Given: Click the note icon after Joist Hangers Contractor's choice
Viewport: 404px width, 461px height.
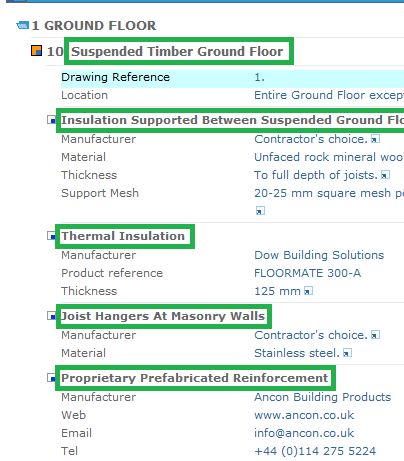Looking at the screenshot, I should click(375, 335).
